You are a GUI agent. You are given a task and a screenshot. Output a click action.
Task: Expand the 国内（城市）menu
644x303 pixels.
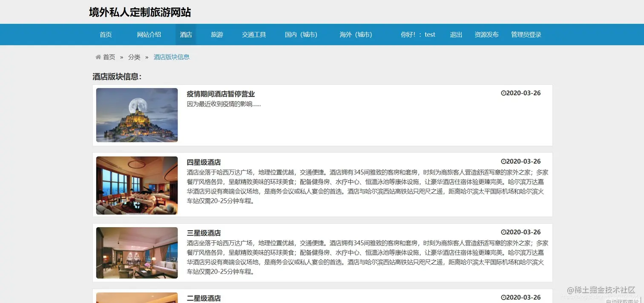[x=301, y=35]
